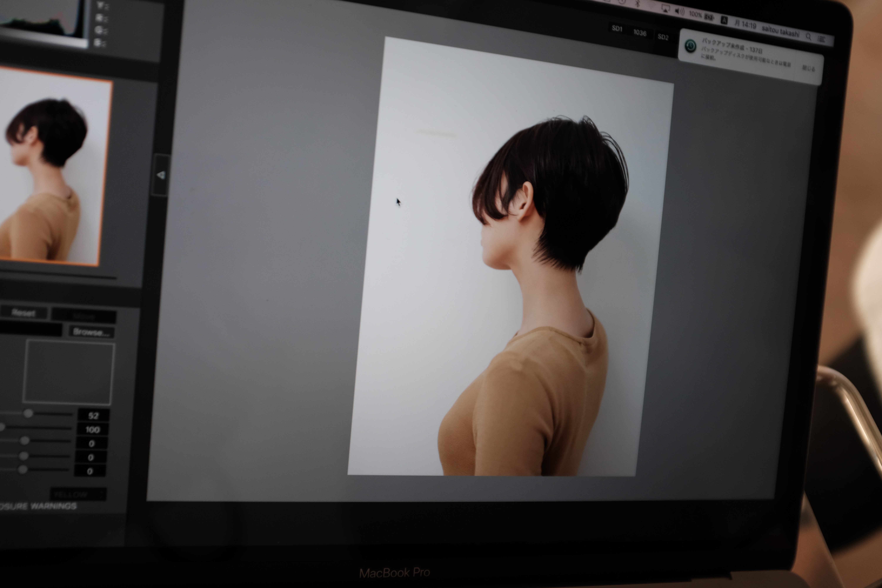This screenshot has width=882, height=588.
Task: Open Notification Center list icon
Action: pyautogui.click(x=822, y=39)
